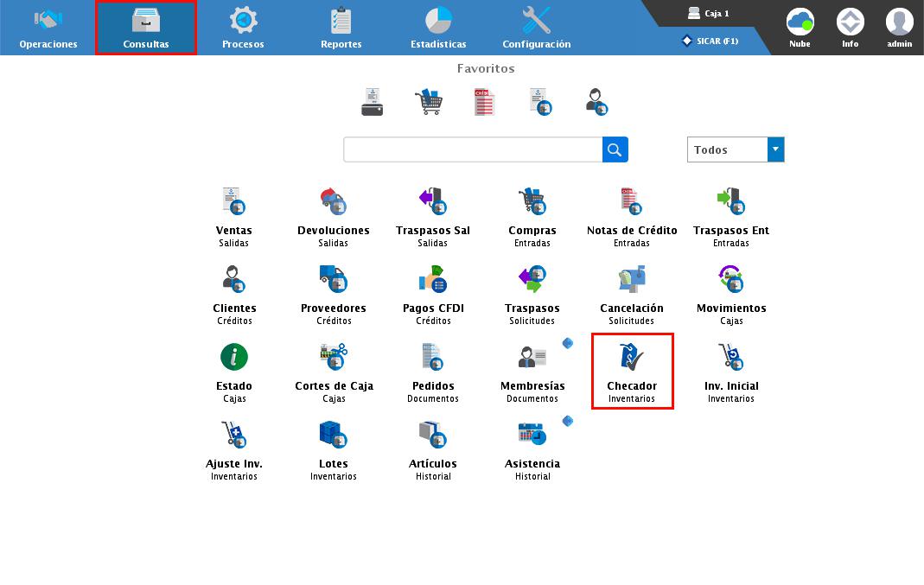Expand the Todos filter dropdown

click(775, 149)
